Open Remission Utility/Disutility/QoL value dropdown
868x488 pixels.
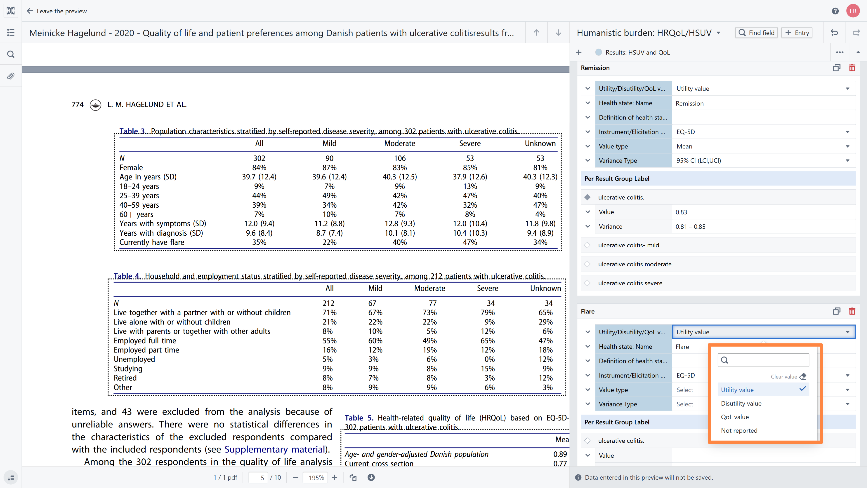pos(764,89)
